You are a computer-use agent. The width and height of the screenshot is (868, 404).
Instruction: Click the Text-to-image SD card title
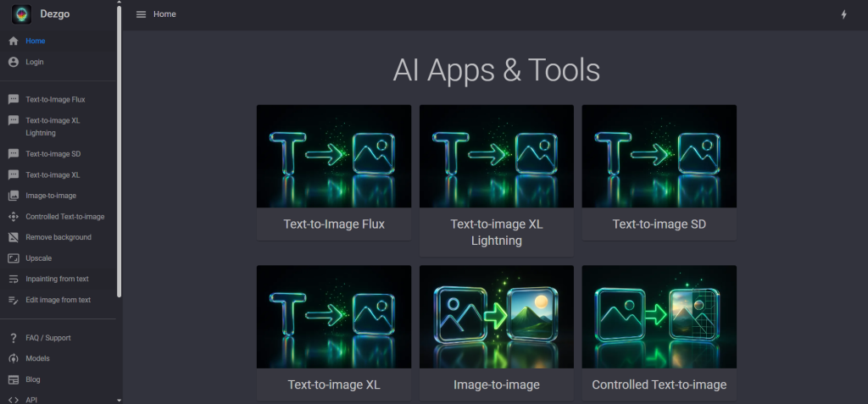point(659,224)
